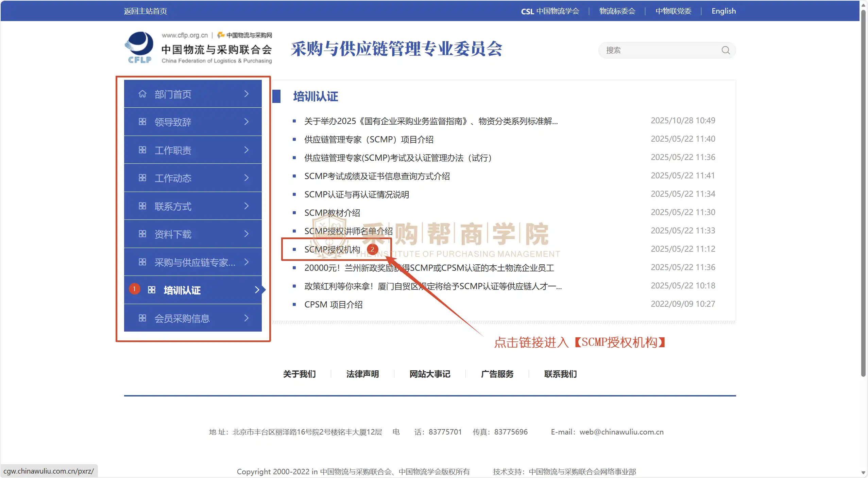Expand the 联系方式 chevron arrow
The height and width of the screenshot is (478, 868).
tap(246, 206)
